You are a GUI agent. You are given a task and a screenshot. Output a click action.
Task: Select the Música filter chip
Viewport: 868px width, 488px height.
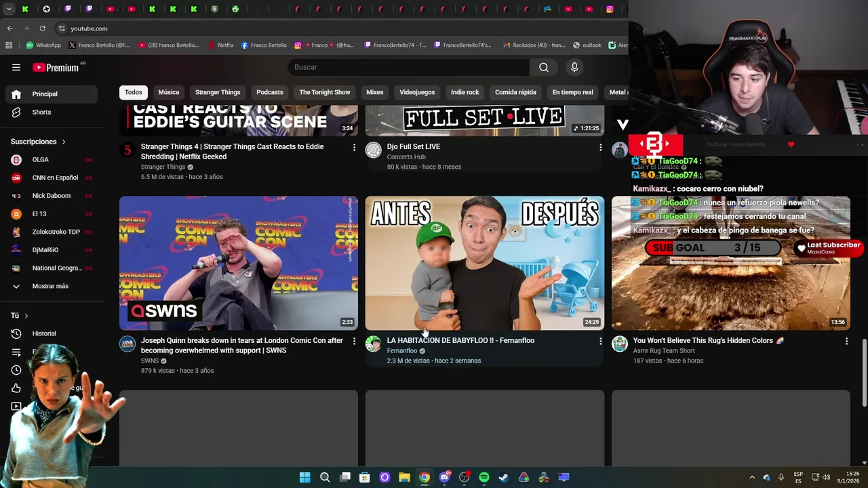[x=169, y=92]
